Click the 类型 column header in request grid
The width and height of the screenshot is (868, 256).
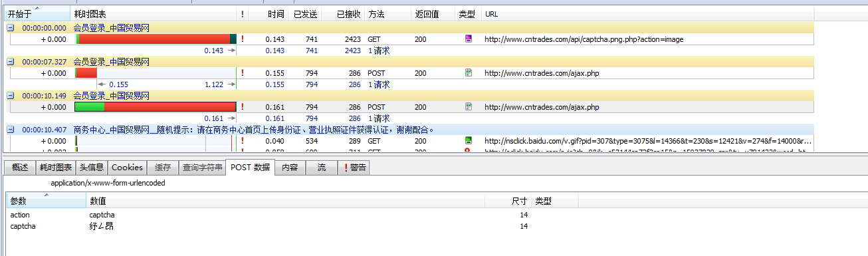(468, 13)
